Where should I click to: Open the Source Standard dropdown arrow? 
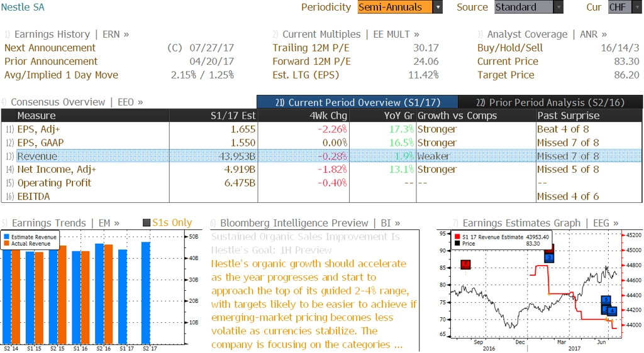point(558,7)
